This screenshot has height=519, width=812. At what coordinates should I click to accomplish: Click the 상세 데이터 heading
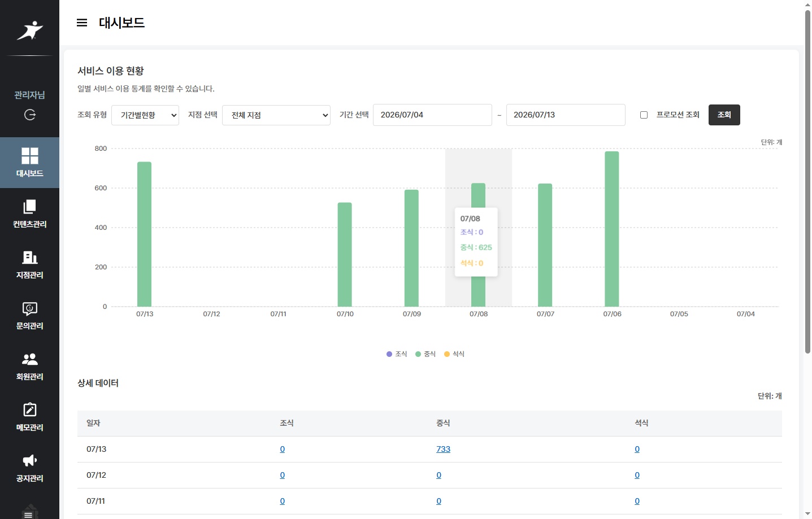pos(98,383)
